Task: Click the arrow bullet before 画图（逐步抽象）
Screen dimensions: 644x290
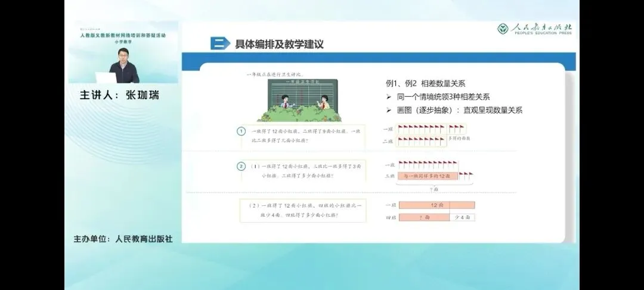Action: pos(389,110)
